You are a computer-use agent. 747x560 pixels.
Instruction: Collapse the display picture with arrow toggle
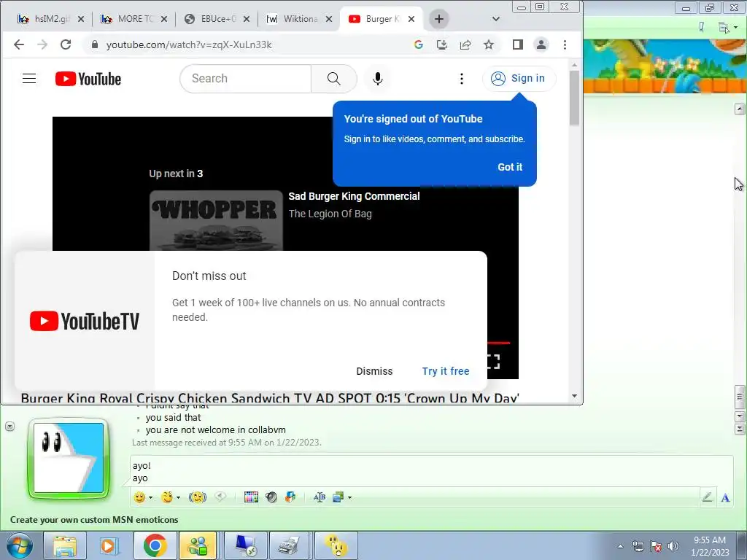pyautogui.click(x=9, y=426)
